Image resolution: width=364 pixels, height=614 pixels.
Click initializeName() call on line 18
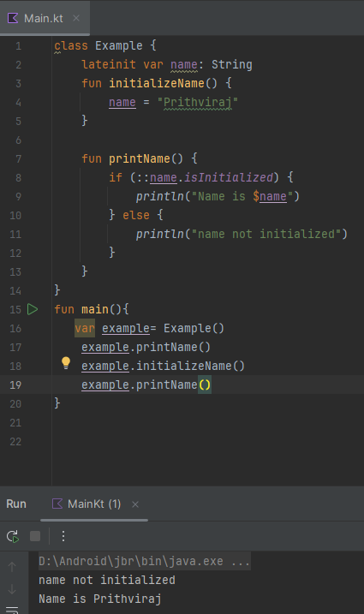[x=190, y=366]
